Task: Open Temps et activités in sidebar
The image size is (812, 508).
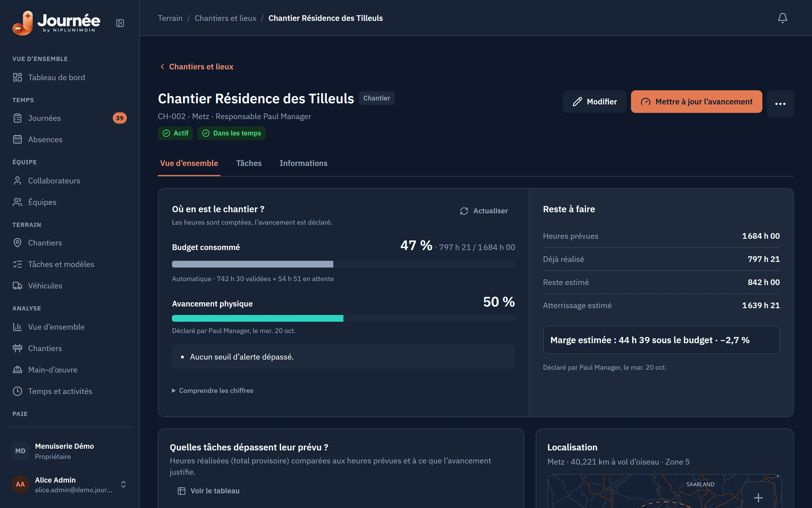Action: (x=69, y=391)
